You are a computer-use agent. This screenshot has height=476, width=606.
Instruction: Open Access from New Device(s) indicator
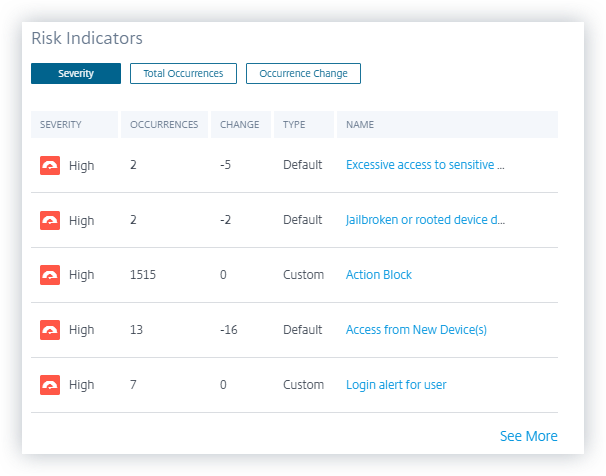click(416, 330)
